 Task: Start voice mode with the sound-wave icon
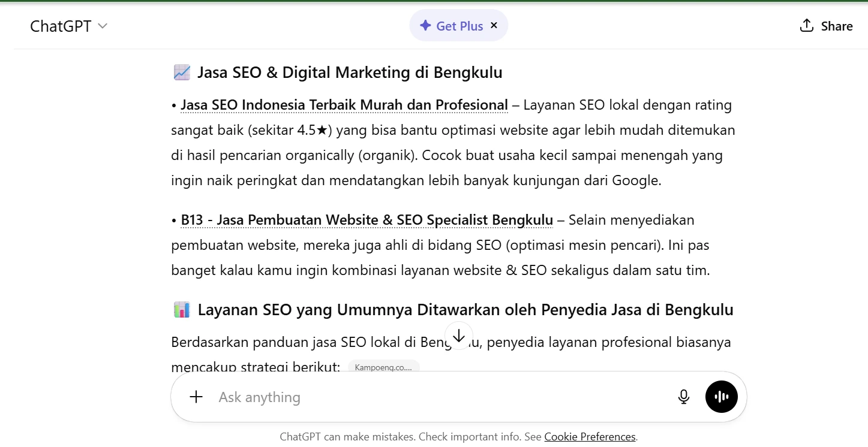coord(721,396)
